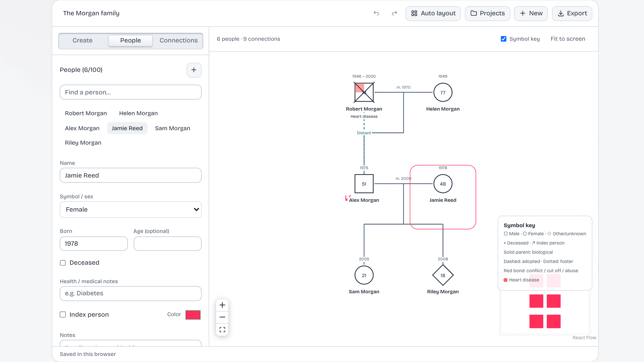The width and height of the screenshot is (644, 362).
Task: Click the React Flow attribution link
Action: coord(584,338)
